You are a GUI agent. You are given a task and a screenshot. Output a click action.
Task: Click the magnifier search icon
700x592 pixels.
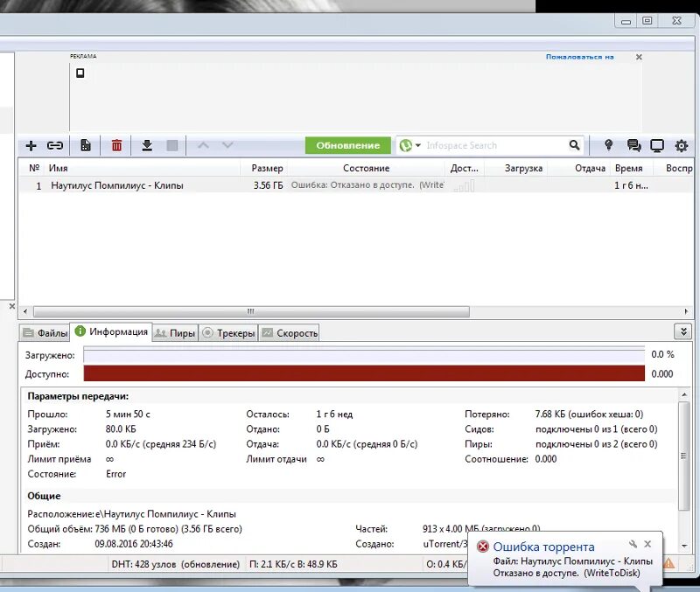coord(575,145)
